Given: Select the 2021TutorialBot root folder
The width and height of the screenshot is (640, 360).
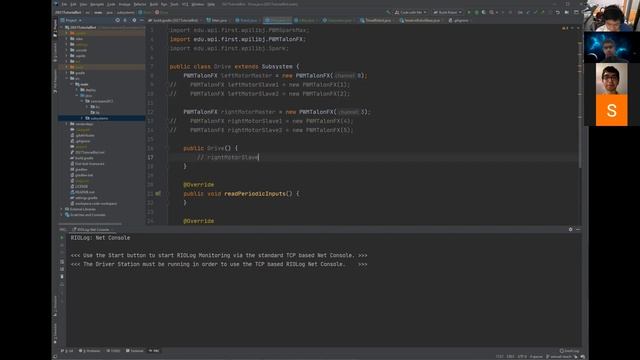Looking at the screenshot, I should [83, 27].
